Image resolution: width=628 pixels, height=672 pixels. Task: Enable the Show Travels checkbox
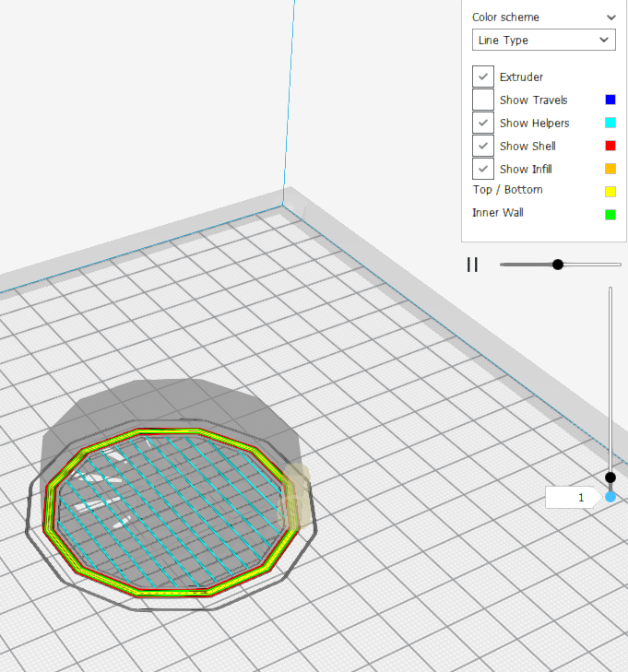click(x=483, y=100)
